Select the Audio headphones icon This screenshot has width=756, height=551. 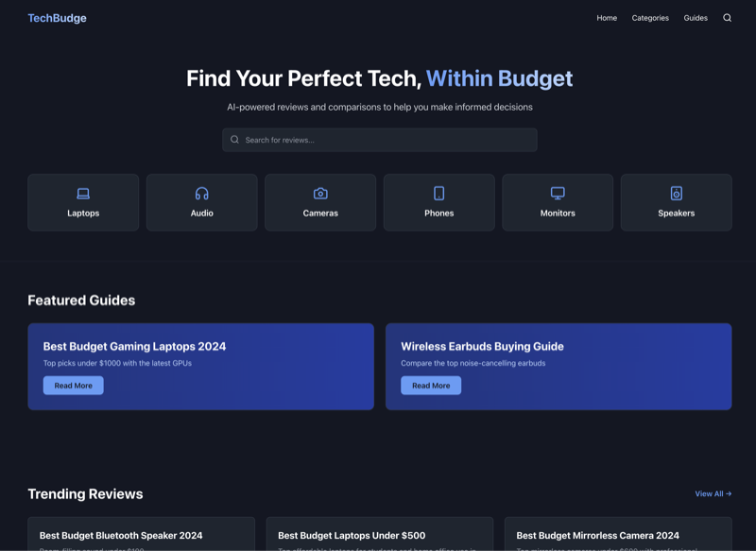(201, 193)
